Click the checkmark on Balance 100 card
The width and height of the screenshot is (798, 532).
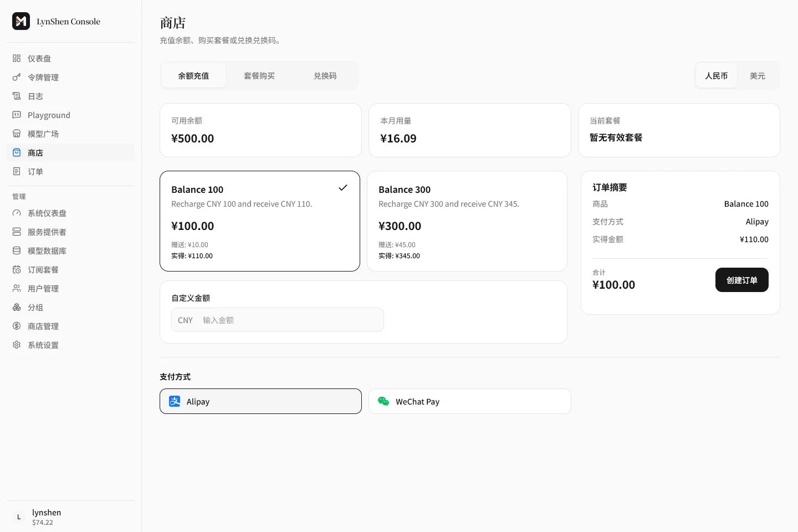(343, 188)
